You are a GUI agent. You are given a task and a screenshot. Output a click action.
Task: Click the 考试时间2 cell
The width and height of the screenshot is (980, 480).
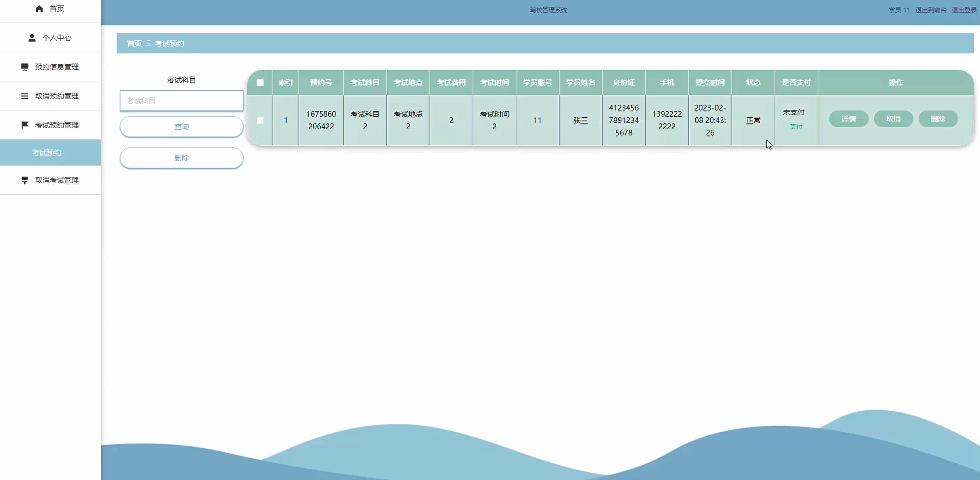click(494, 120)
